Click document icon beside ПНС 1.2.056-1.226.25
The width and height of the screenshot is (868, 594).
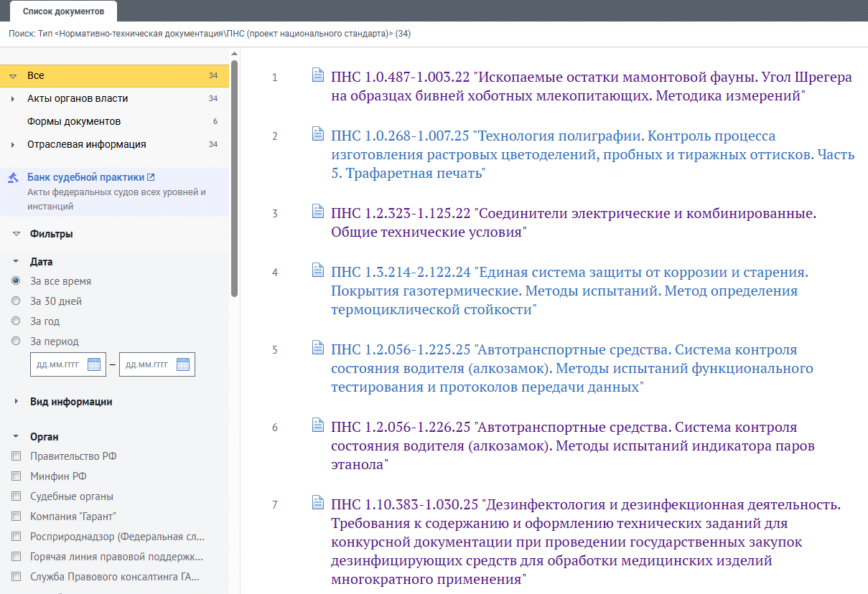pyautogui.click(x=318, y=425)
